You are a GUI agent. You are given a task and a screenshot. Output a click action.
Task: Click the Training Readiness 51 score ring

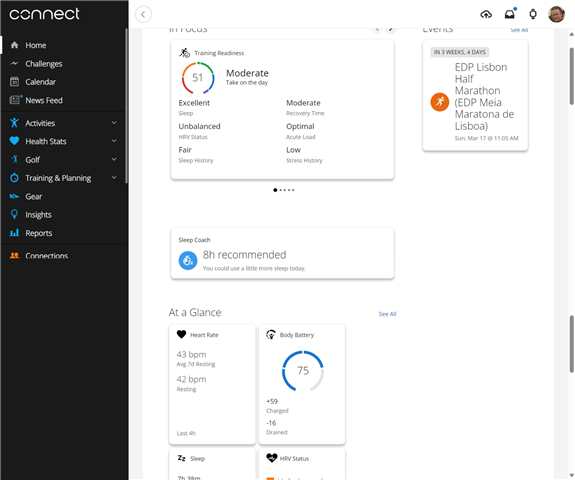(x=198, y=78)
